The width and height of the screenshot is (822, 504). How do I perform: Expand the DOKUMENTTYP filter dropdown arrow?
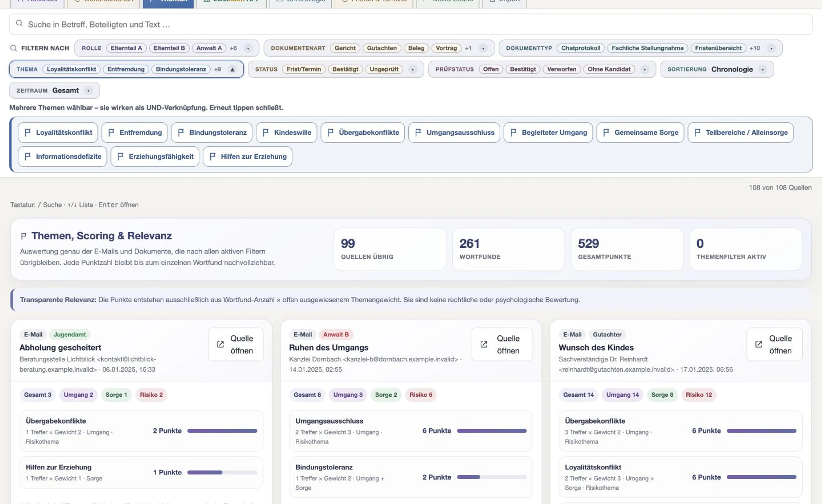tap(771, 48)
